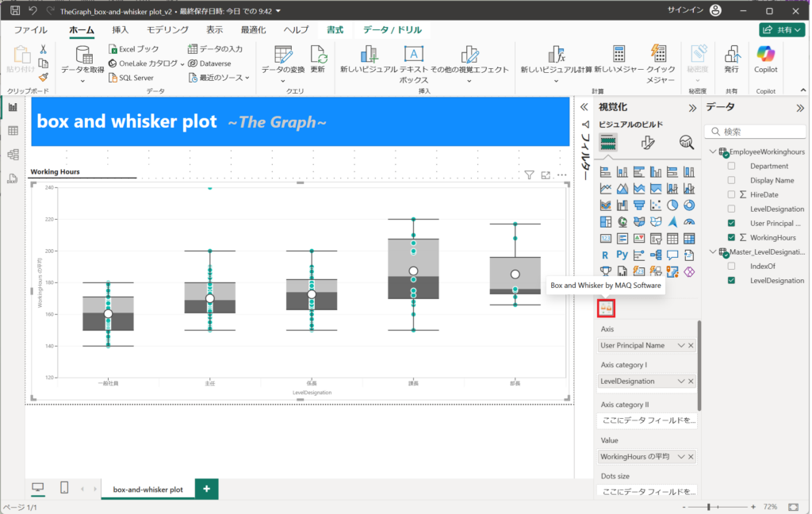Screen dimensions: 812x514
Task: Open model view in left sidebar
Action: click(13, 155)
